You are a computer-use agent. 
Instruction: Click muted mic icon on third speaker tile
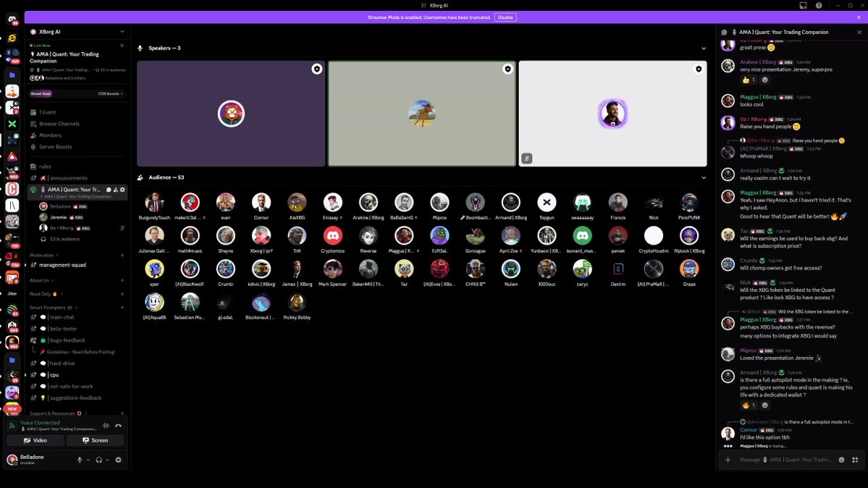point(527,159)
